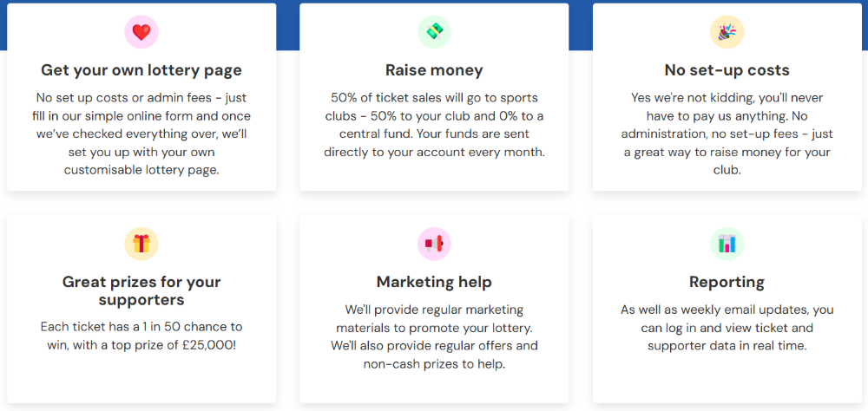Select the 'Get your own lottery page' heading

141,70
